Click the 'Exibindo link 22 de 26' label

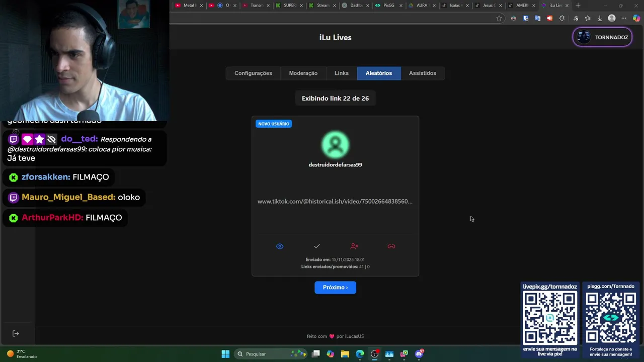click(335, 99)
